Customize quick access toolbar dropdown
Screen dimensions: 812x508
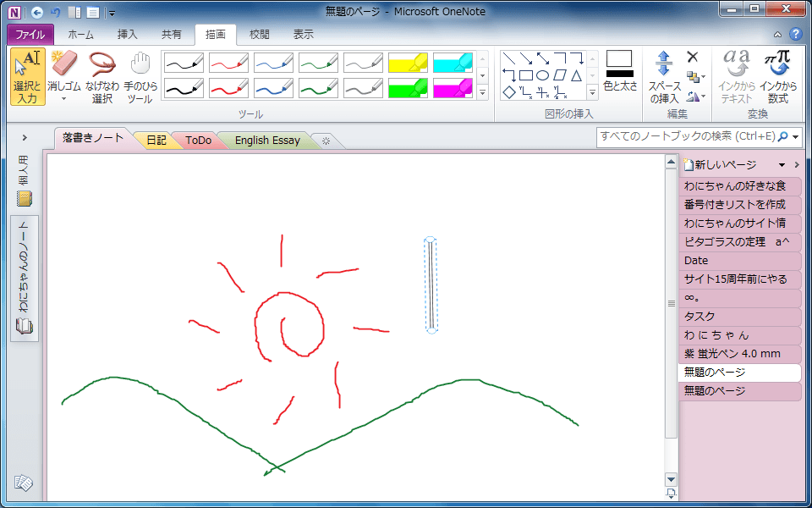(112, 13)
